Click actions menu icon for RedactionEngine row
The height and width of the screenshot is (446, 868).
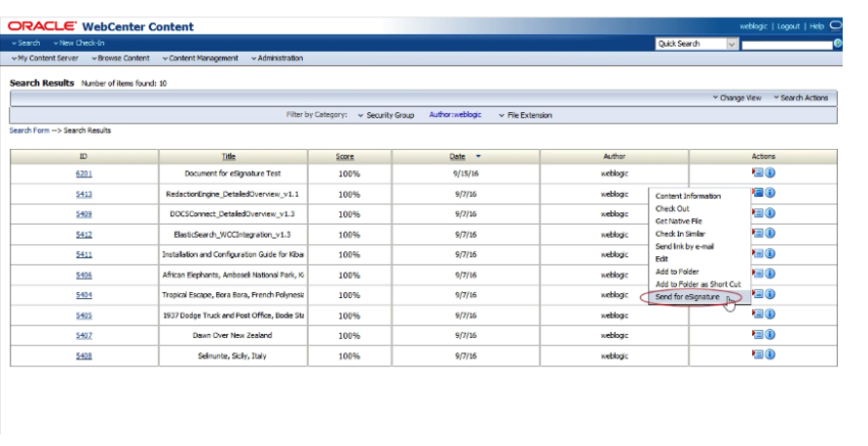click(x=757, y=193)
